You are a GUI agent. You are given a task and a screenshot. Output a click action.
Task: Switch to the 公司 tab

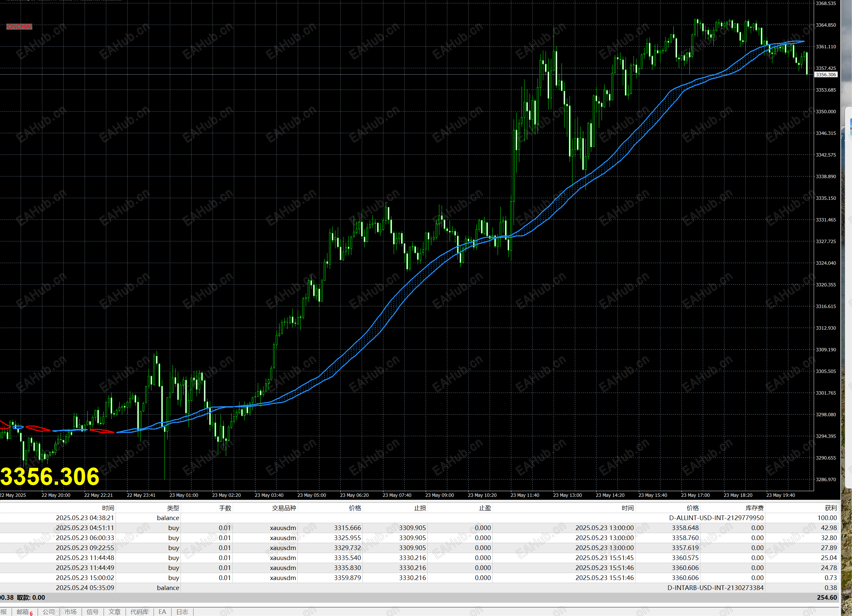48,612
